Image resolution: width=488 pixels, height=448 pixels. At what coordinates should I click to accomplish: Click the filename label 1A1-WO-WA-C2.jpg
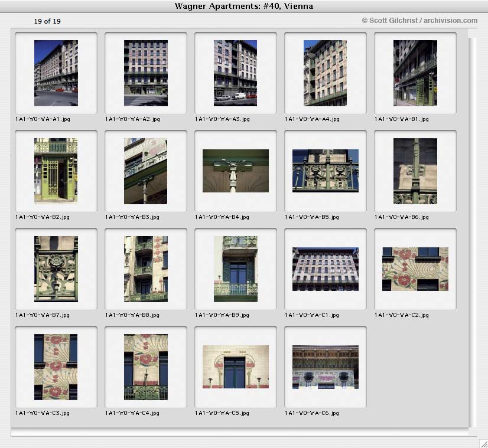[x=402, y=315]
